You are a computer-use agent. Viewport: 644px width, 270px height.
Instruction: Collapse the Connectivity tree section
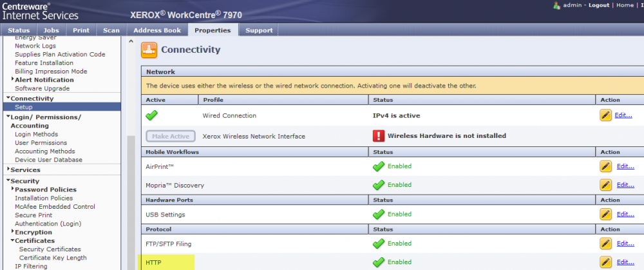8,99
